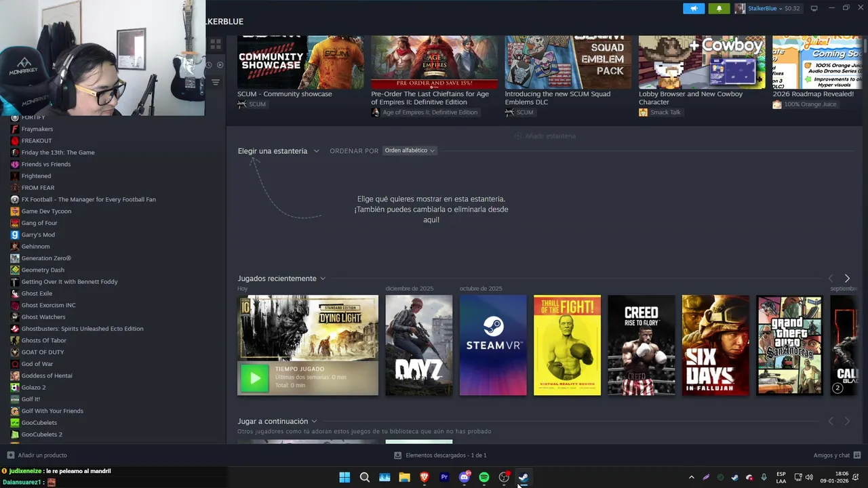This screenshot has width=868, height=488.
Task: Open the library filter options icon
Action: pyautogui.click(x=216, y=82)
